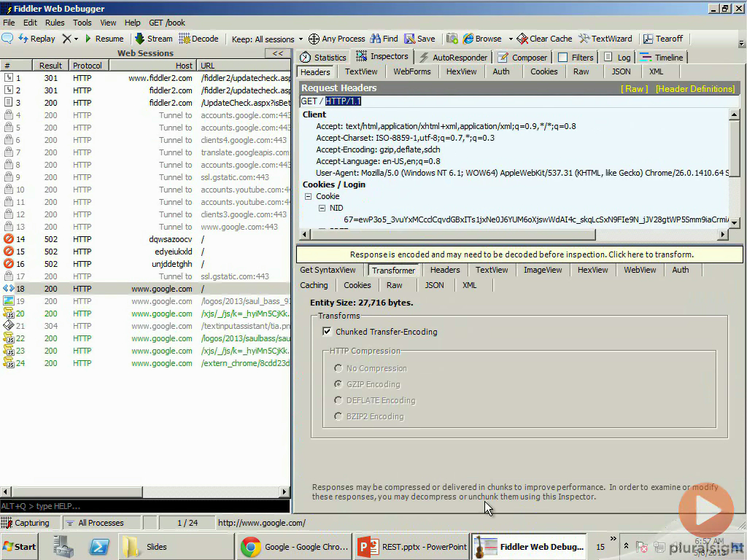The height and width of the screenshot is (560, 747).
Task: Collapse the Cookie tree node
Action: (309, 196)
